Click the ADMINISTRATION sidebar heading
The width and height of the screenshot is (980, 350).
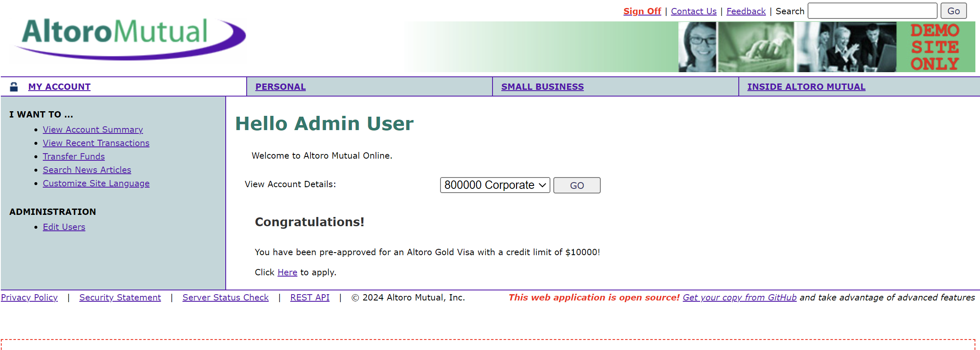pos(52,212)
